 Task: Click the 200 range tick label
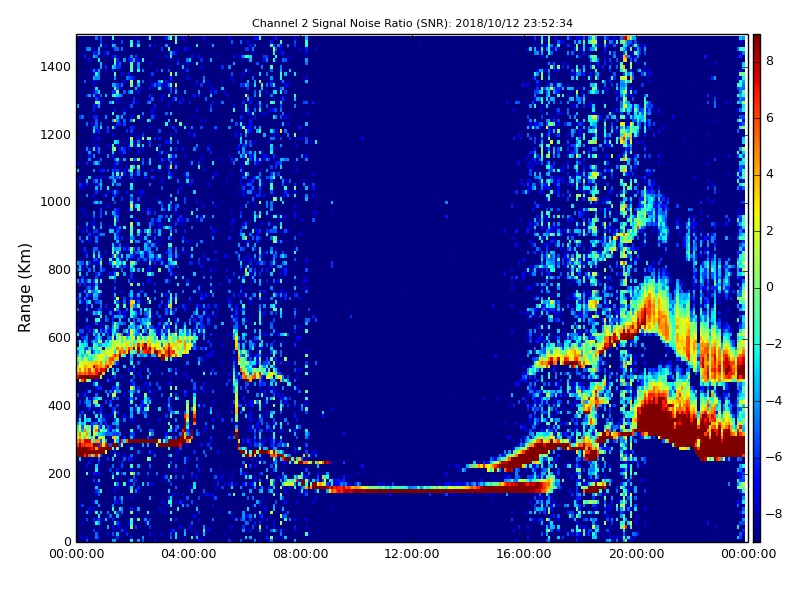pos(59,473)
